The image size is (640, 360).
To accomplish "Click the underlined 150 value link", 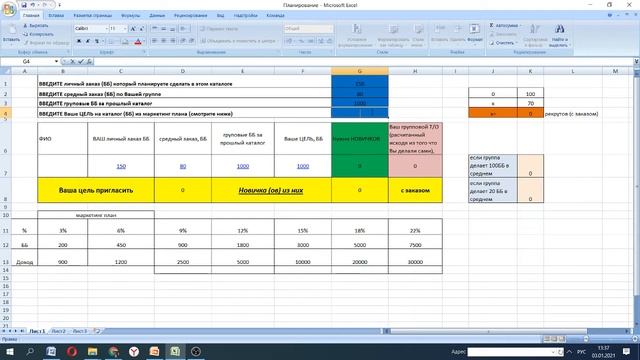I will coord(121,166).
